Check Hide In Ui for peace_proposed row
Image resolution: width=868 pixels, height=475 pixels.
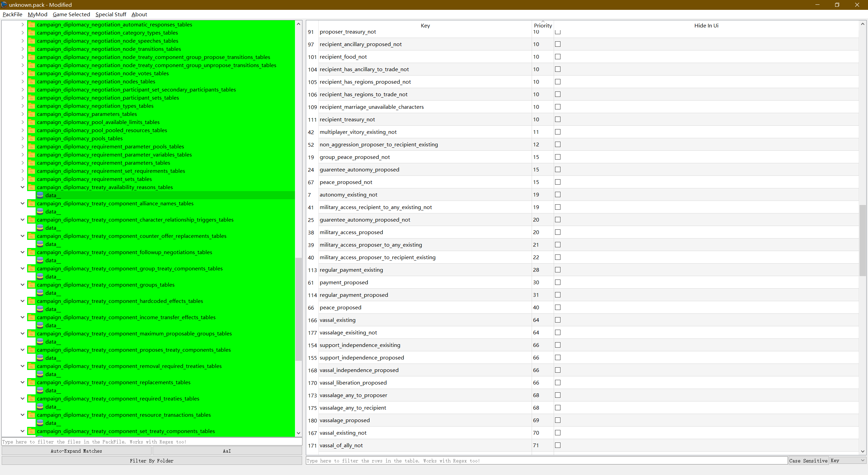point(558,307)
